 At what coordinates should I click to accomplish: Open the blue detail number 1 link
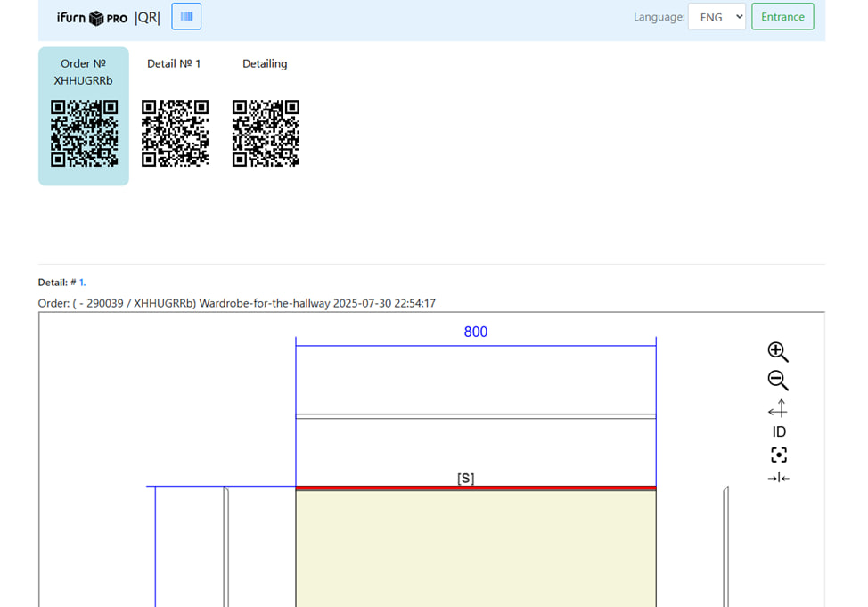tap(82, 283)
